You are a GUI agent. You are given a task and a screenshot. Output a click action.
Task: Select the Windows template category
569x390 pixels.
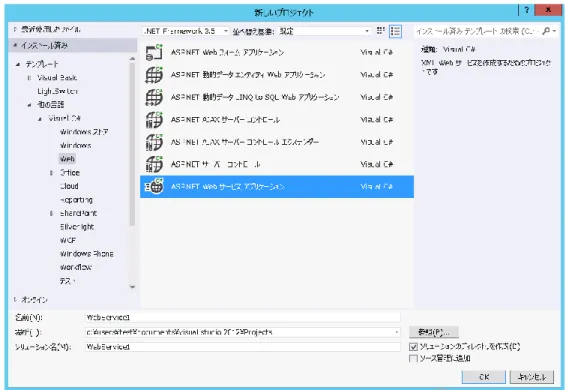point(75,145)
